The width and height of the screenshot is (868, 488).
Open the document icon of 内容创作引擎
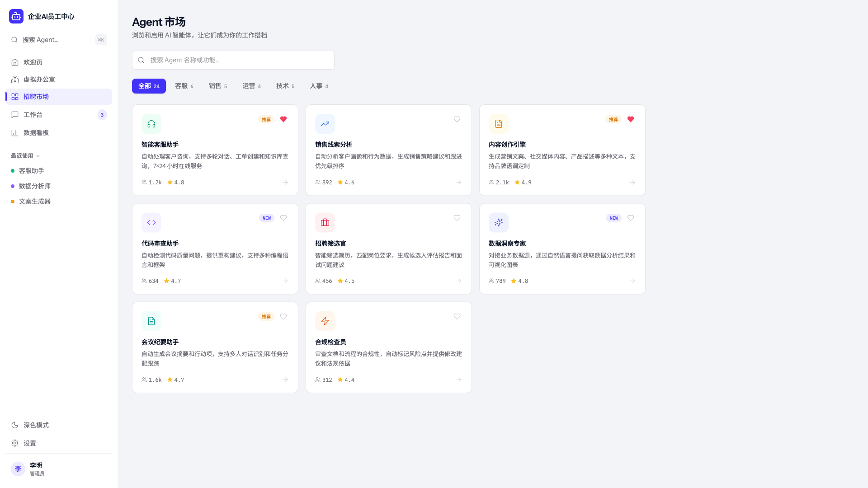pyautogui.click(x=498, y=123)
